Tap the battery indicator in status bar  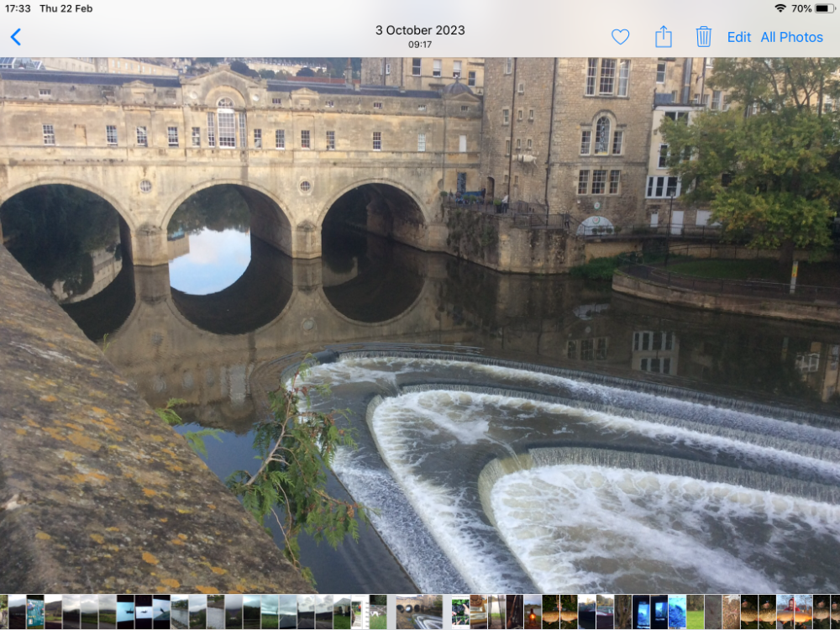click(x=825, y=8)
